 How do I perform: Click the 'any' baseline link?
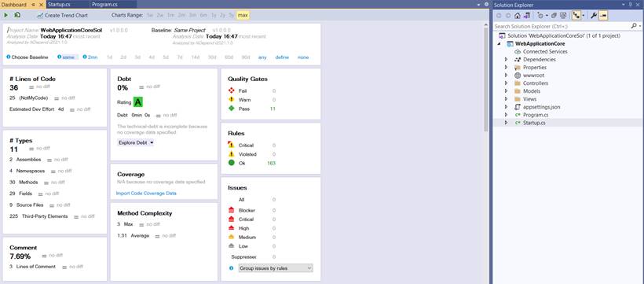pos(262,57)
